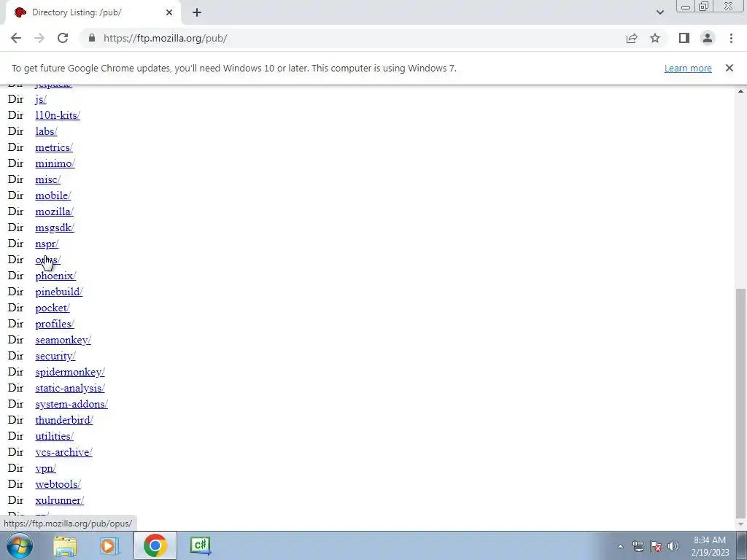Click the padlock site info icon

pos(92,38)
